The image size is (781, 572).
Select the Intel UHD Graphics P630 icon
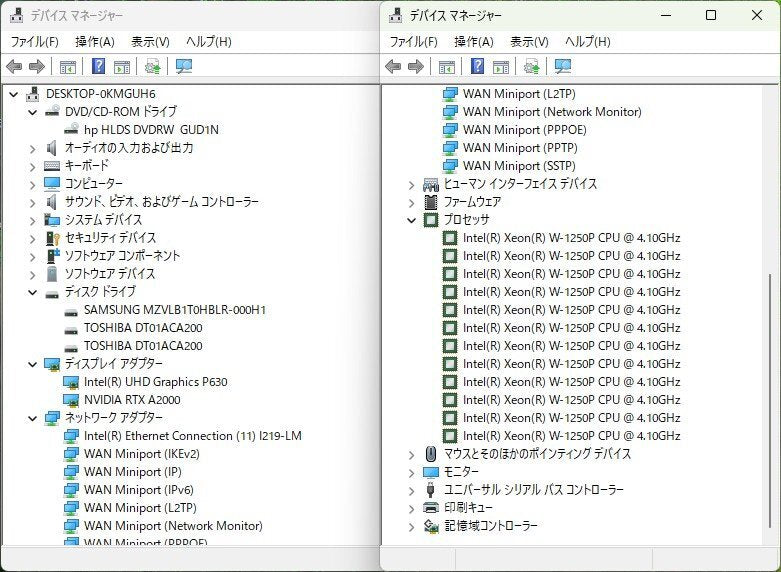coord(71,382)
